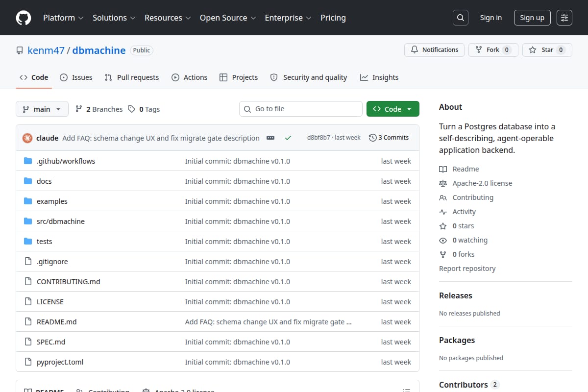This screenshot has height=392, width=588.
Task: Click the GitHub octocat logo
Action: 24,18
